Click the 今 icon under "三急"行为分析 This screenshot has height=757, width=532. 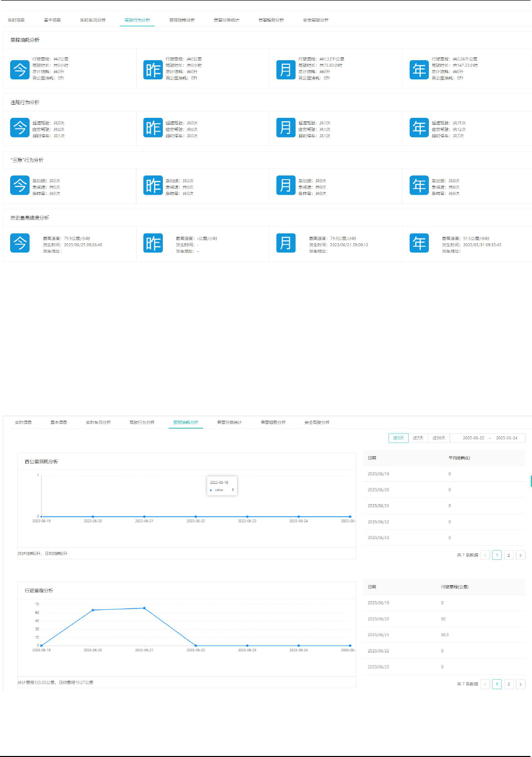click(x=20, y=185)
